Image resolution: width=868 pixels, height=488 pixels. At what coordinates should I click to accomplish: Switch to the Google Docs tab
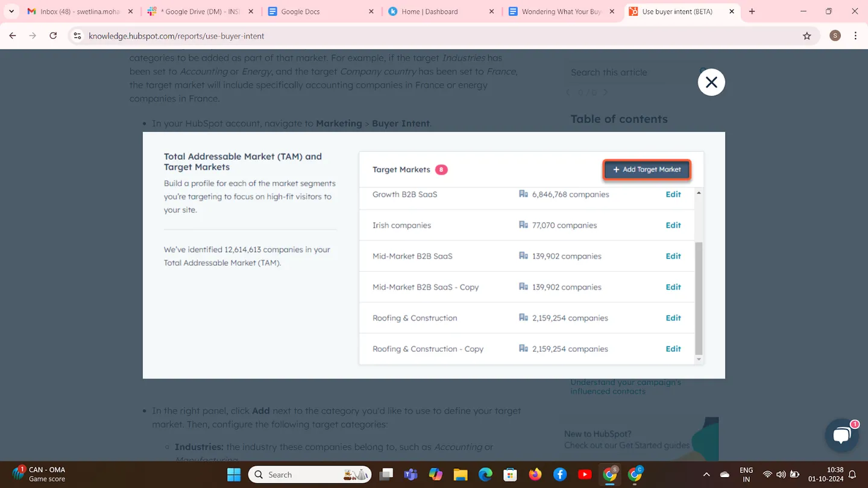(x=321, y=11)
